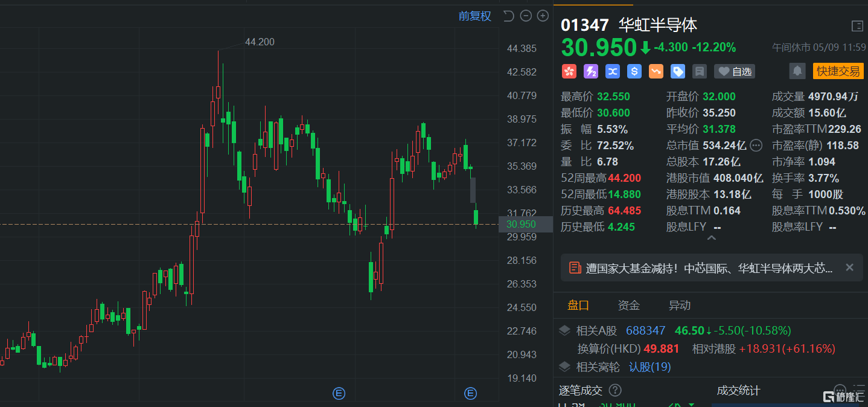This screenshot has width=868, height=407.
Task: Click the purple lightning Level 2 icon
Action: pyautogui.click(x=591, y=71)
